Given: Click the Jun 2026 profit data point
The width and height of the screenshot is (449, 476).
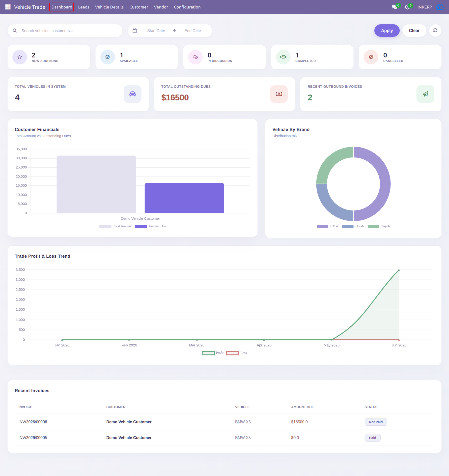Looking at the screenshot, I should pyautogui.click(x=399, y=270).
